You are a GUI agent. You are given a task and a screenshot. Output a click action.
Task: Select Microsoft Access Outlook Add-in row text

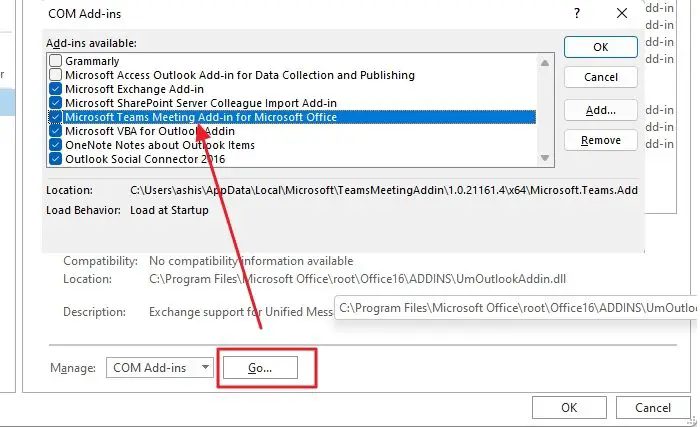pyautogui.click(x=240, y=75)
